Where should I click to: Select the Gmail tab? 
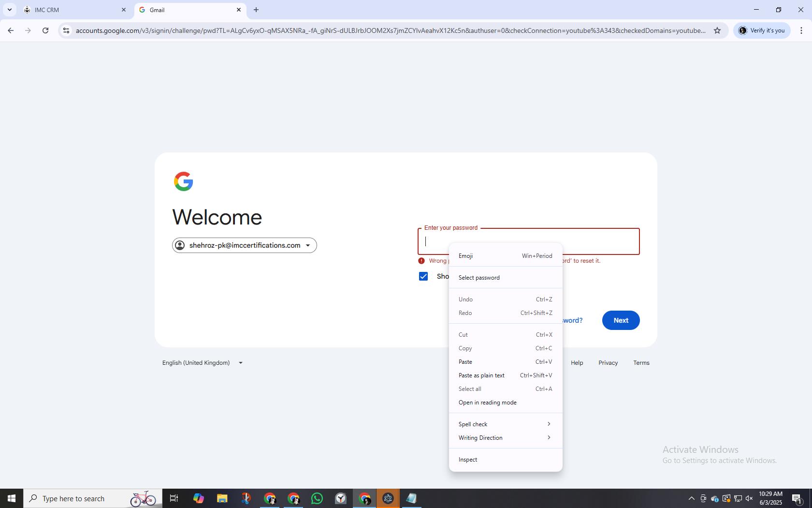pyautogui.click(x=190, y=10)
